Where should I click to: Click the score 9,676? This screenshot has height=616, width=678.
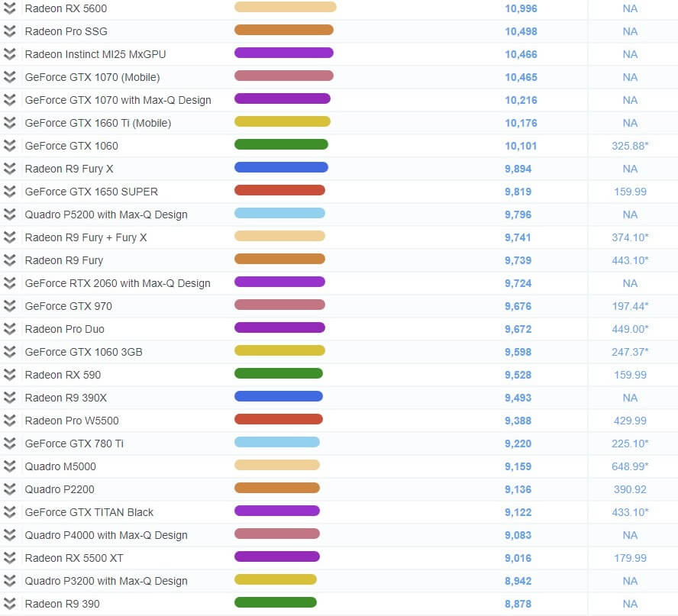518,307
